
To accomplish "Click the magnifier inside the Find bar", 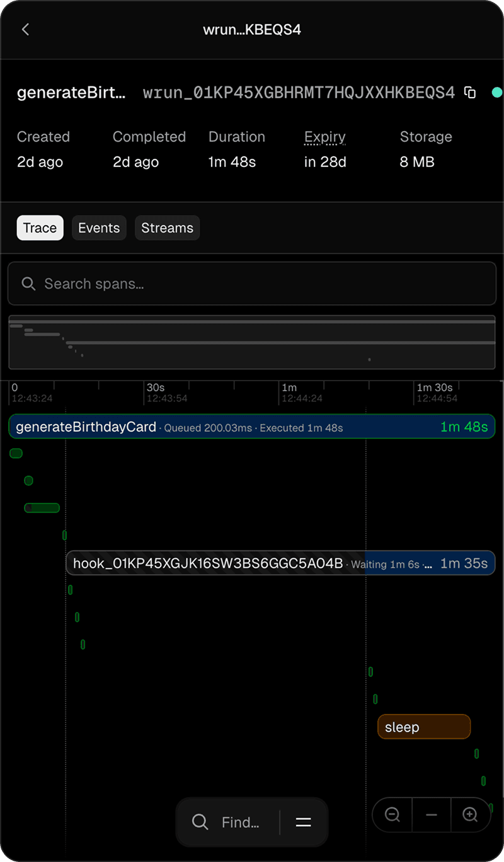I will pos(200,822).
